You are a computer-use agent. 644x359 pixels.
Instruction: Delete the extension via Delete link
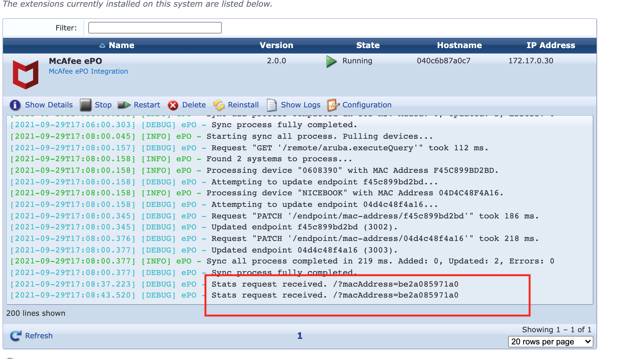[194, 105]
